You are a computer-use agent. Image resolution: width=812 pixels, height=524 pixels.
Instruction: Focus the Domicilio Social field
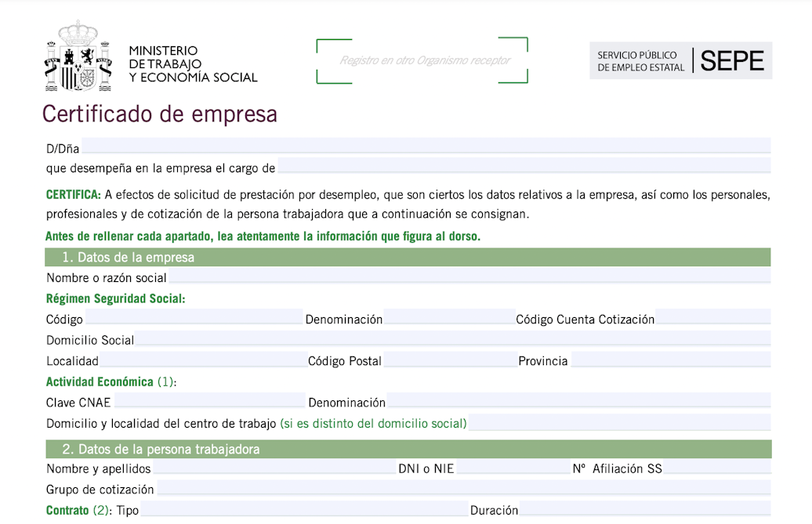pyautogui.click(x=452, y=338)
